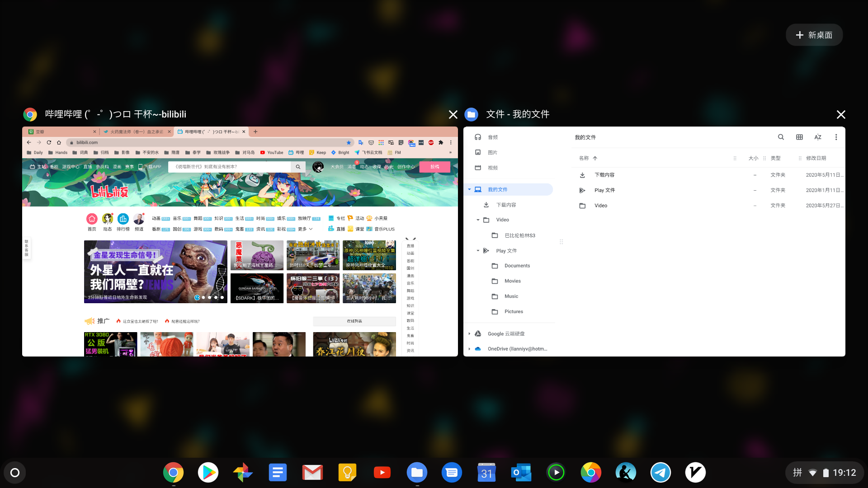Select the Play 文件 row in file list

[x=708, y=190]
